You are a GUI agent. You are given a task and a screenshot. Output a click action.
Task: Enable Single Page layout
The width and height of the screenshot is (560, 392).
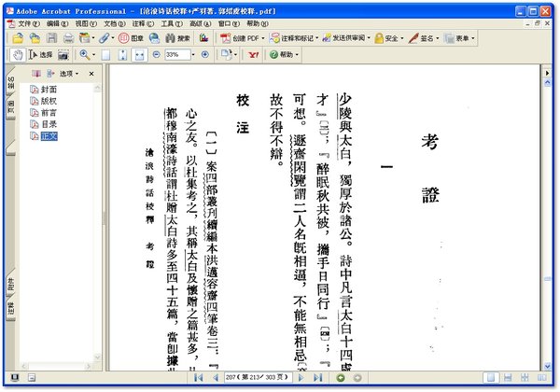click(x=491, y=378)
